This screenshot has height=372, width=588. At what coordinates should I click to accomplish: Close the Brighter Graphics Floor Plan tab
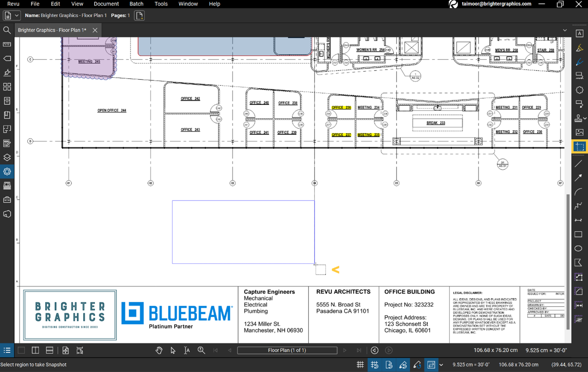95,30
